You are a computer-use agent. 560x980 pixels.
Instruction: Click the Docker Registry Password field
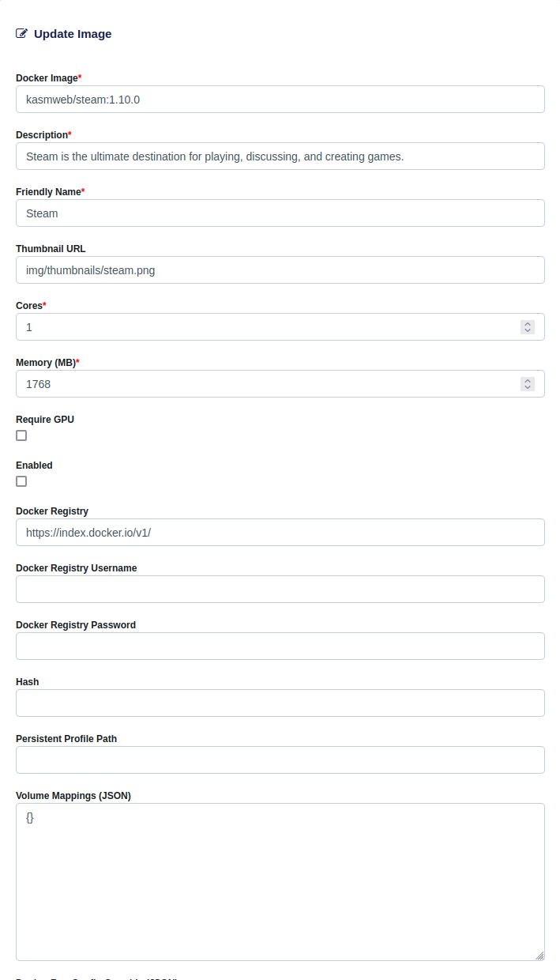coord(280,646)
